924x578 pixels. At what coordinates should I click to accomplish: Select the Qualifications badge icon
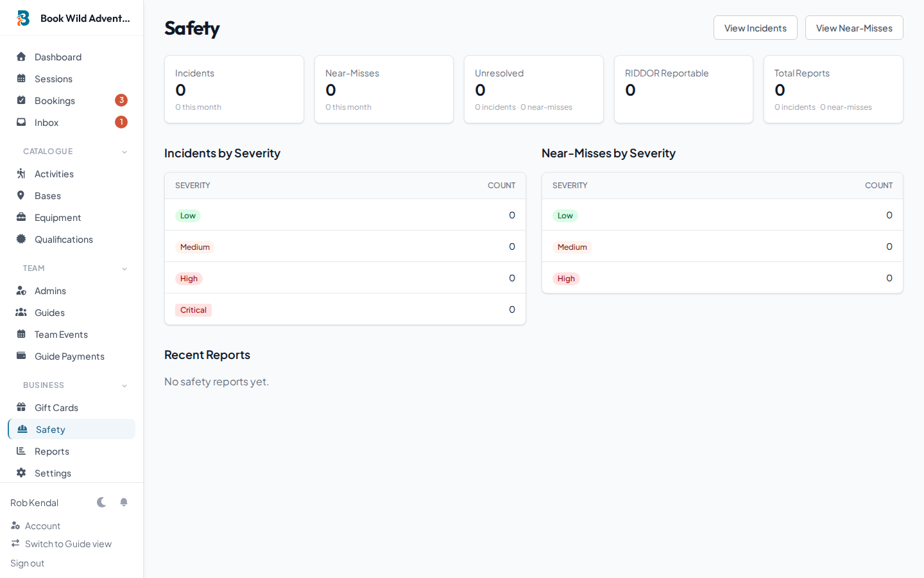tap(21, 239)
